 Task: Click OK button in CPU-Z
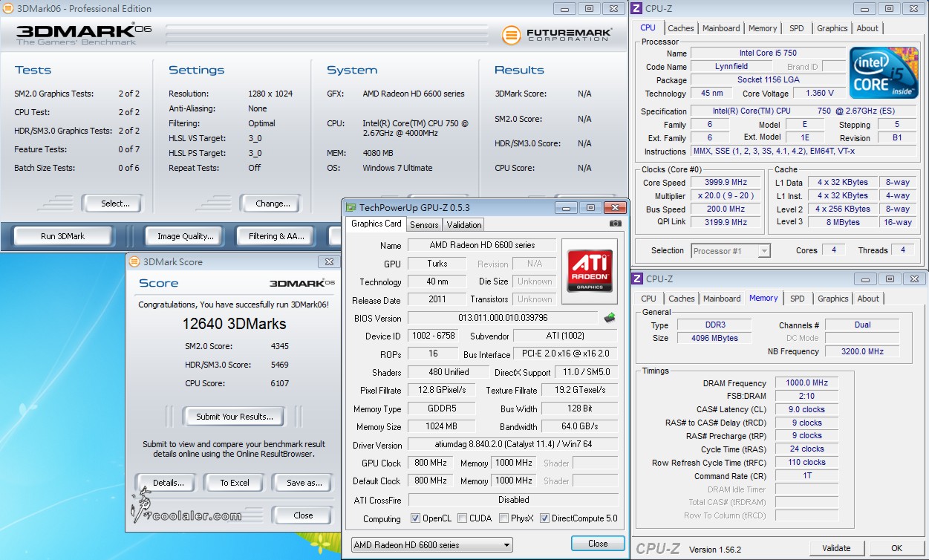tap(897, 548)
